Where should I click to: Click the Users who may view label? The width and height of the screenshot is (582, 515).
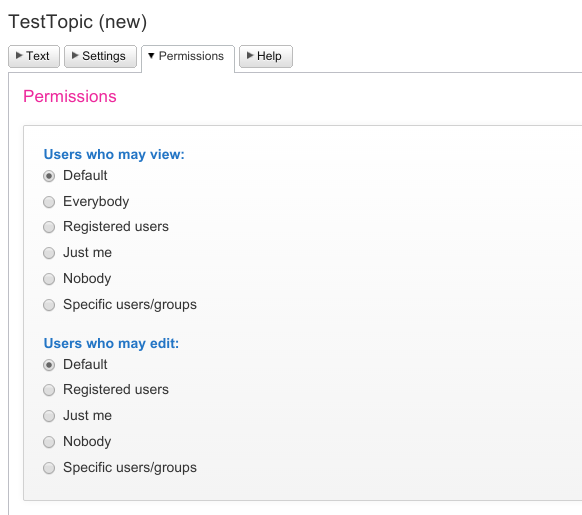click(114, 154)
